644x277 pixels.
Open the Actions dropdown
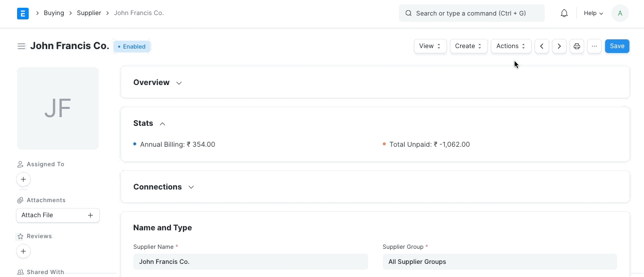511,46
